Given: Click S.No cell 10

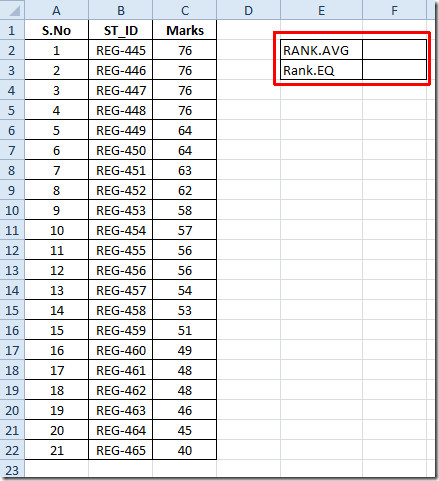Looking at the screenshot, I should 56,230.
